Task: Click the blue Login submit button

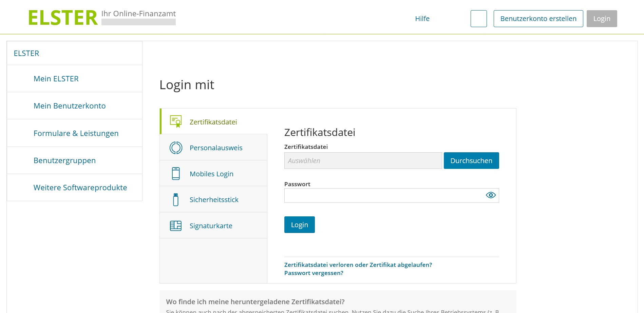Action: pyautogui.click(x=300, y=224)
